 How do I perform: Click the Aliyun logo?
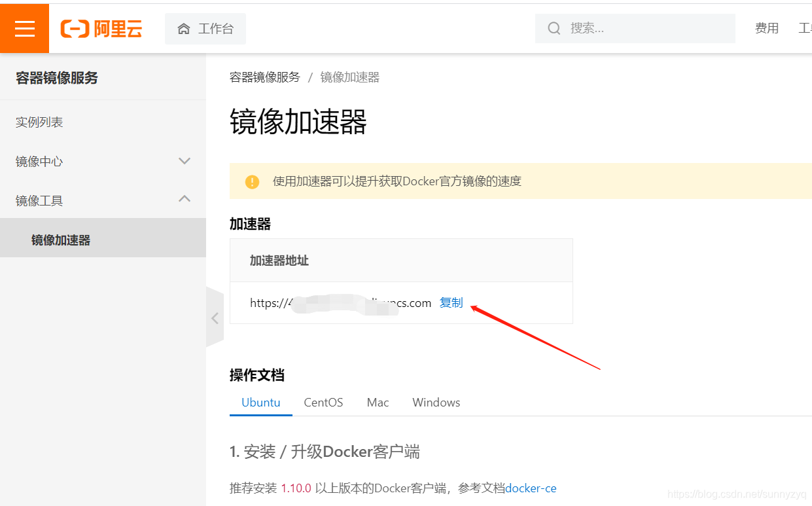[x=101, y=29]
